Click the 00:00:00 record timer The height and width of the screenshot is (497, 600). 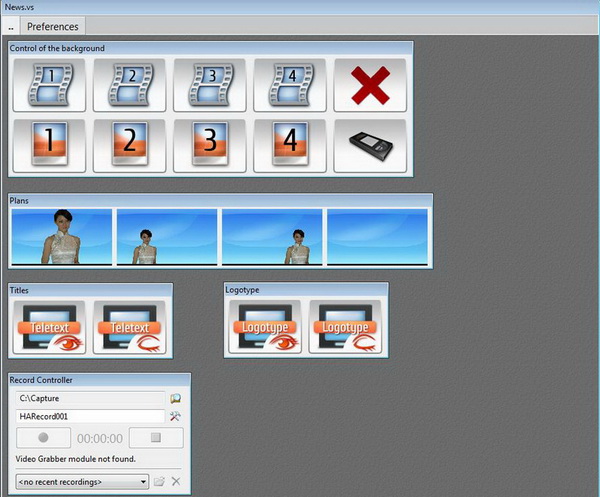pyautogui.click(x=100, y=438)
